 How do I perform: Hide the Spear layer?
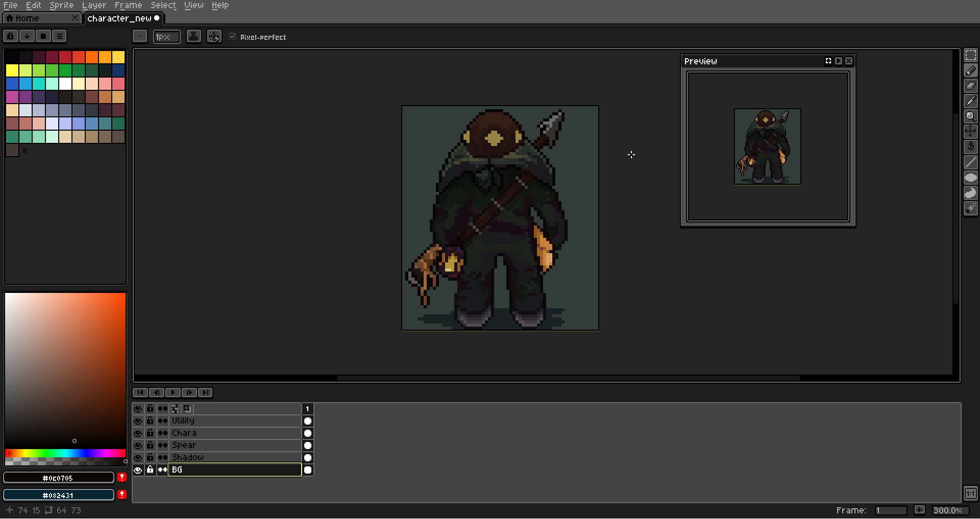point(138,445)
